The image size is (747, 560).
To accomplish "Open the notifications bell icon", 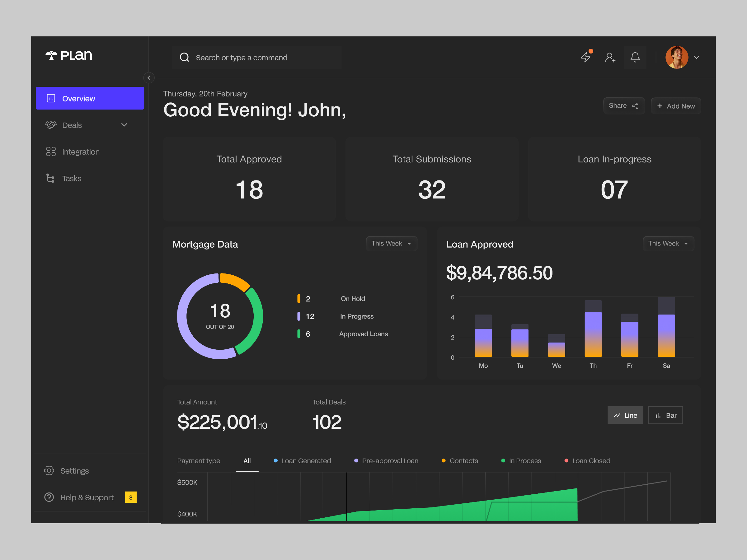I will (635, 57).
